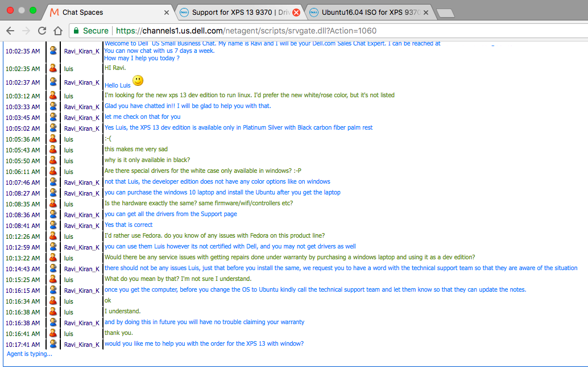This screenshot has width=588, height=377.
Task: Click Ravi_Kiran_K name at 10:16:15 AM
Action: [x=82, y=291]
